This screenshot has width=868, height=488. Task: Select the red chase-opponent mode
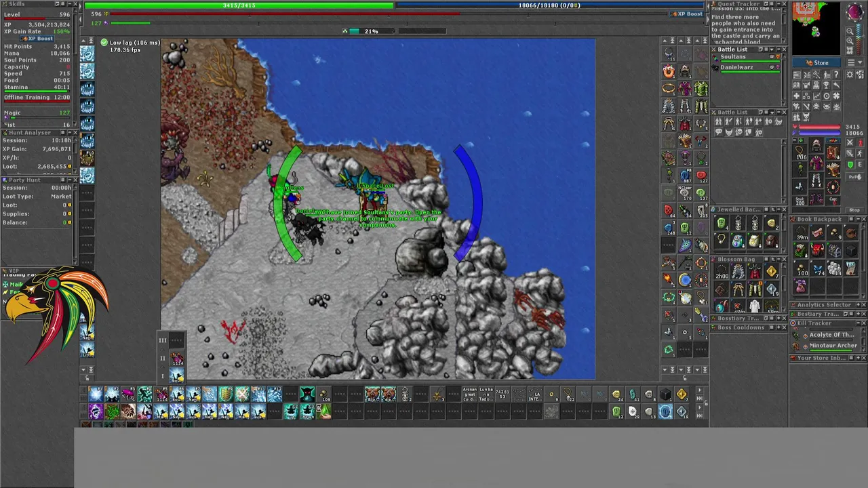861,142
